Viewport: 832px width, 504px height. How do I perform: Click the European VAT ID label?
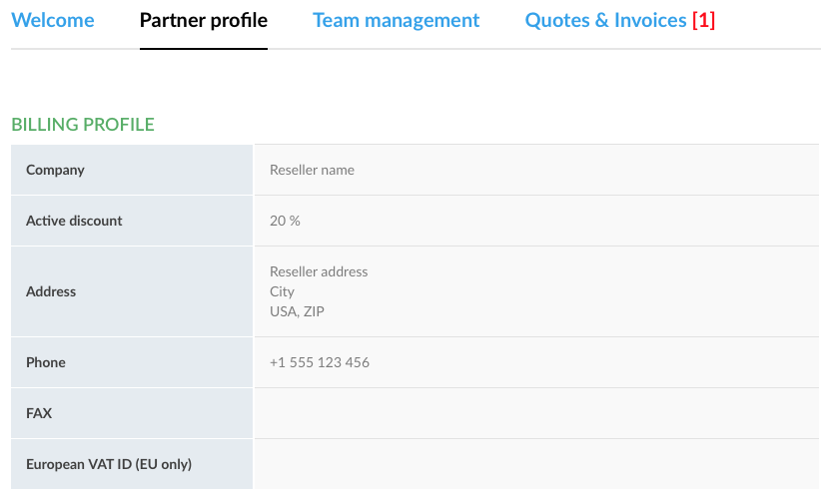(x=109, y=464)
